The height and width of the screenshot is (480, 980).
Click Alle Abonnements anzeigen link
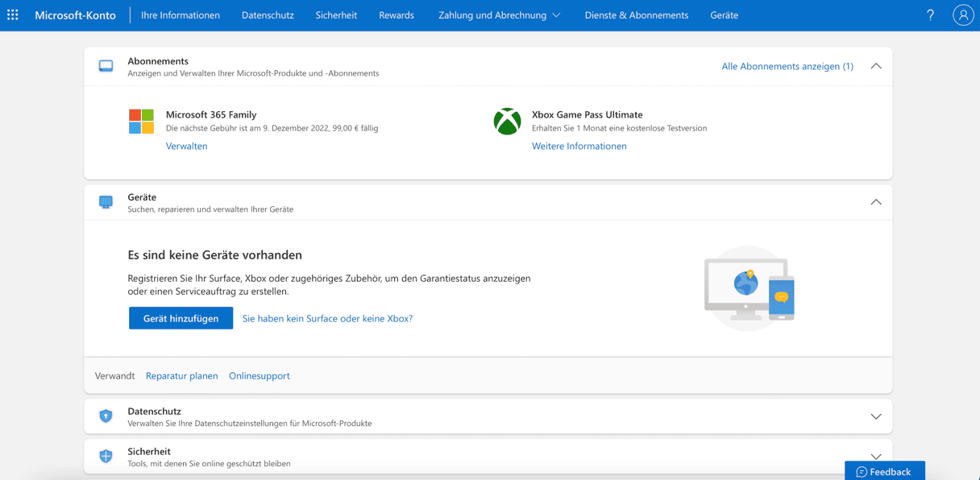pyautogui.click(x=787, y=66)
